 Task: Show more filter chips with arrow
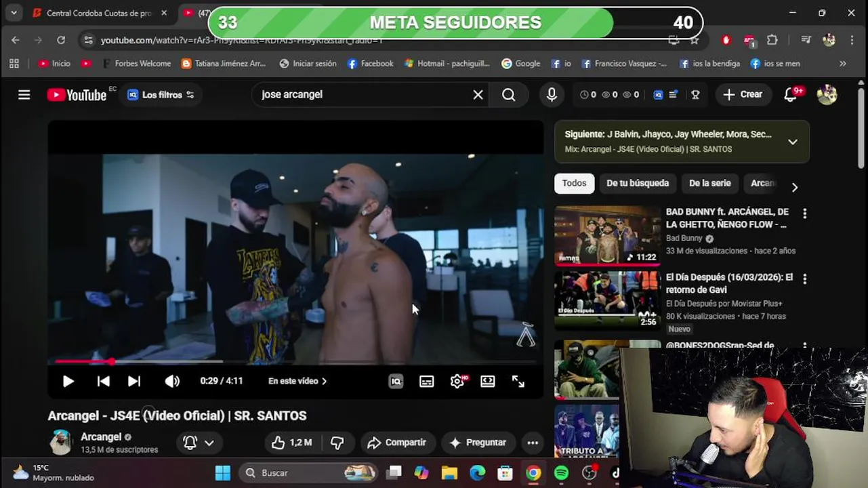tap(795, 187)
